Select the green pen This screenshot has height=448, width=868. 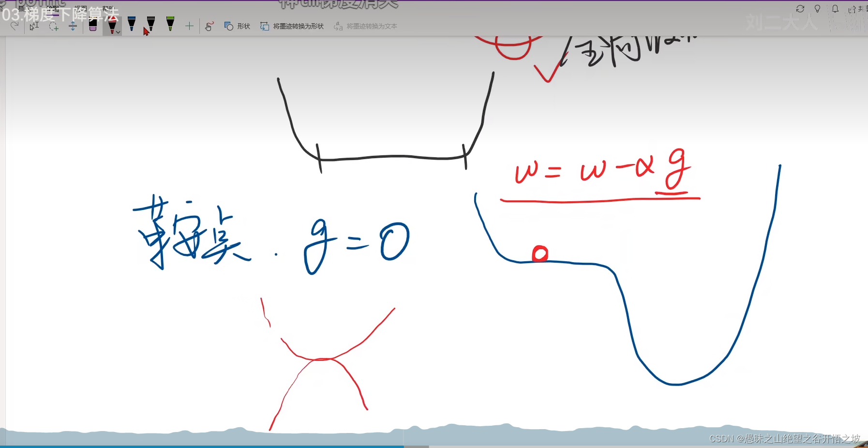[x=170, y=24]
